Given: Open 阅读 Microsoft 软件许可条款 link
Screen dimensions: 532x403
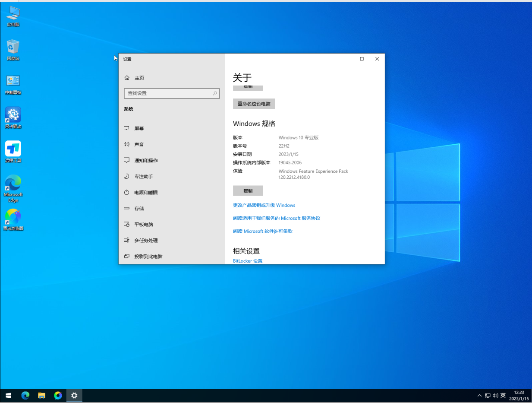Looking at the screenshot, I should pyautogui.click(x=263, y=231).
